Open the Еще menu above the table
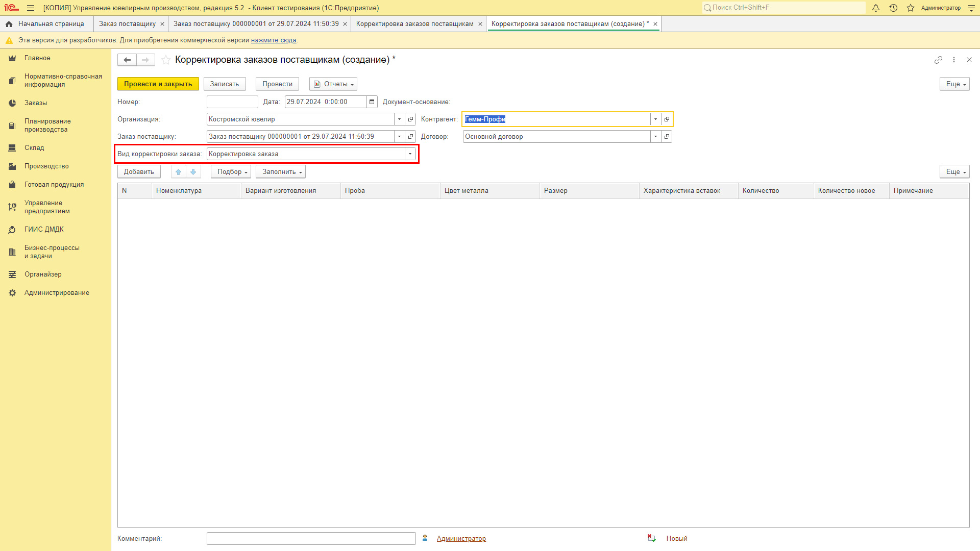Image resolution: width=980 pixels, height=551 pixels. [954, 171]
